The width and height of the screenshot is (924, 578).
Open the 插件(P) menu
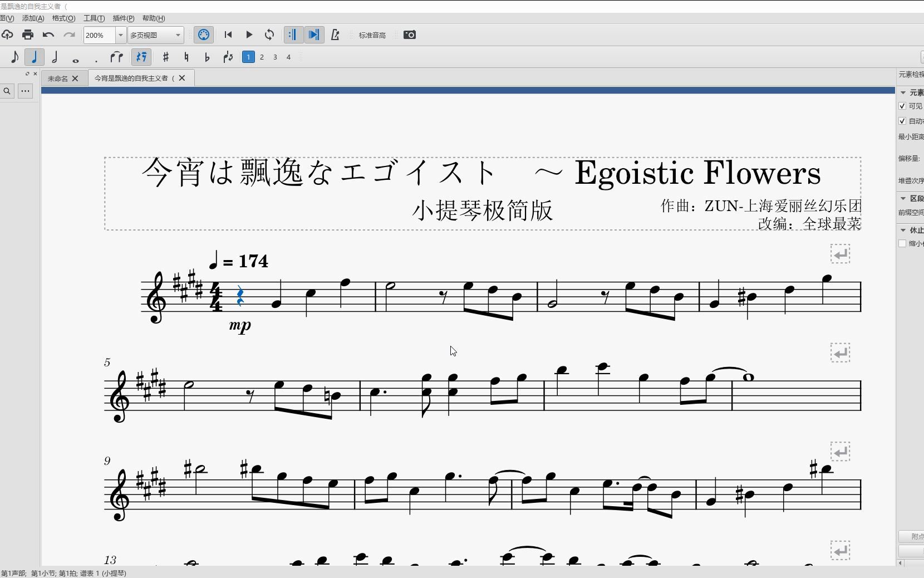point(124,18)
